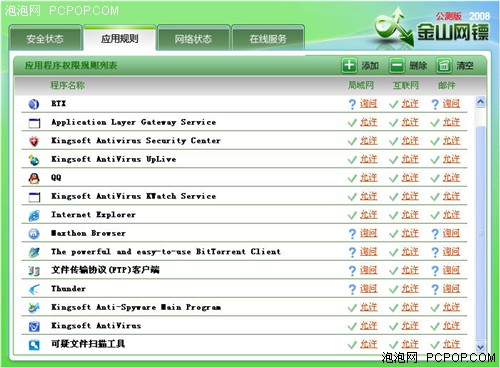
Task: Select Kingsoft Anti-Spyware Main Program text
Action: click(x=136, y=307)
